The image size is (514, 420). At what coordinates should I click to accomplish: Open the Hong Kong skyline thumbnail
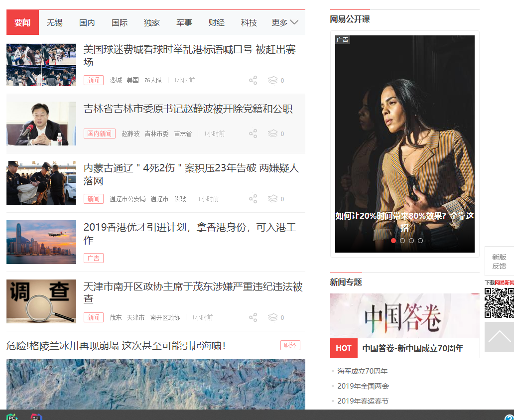click(x=41, y=242)
